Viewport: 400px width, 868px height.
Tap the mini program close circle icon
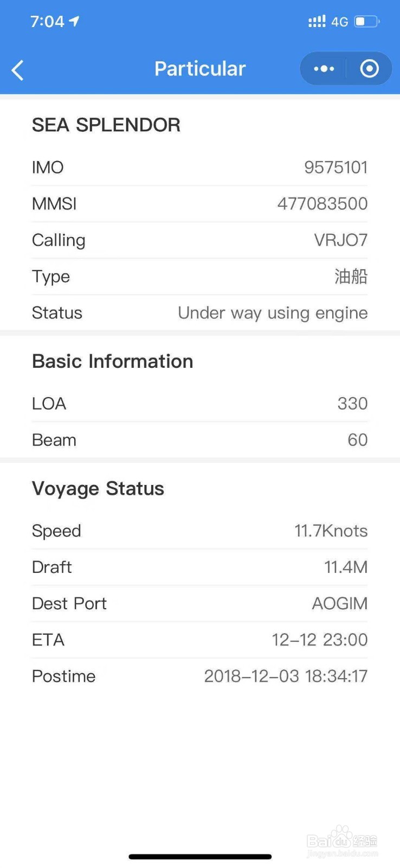point(370,69)
